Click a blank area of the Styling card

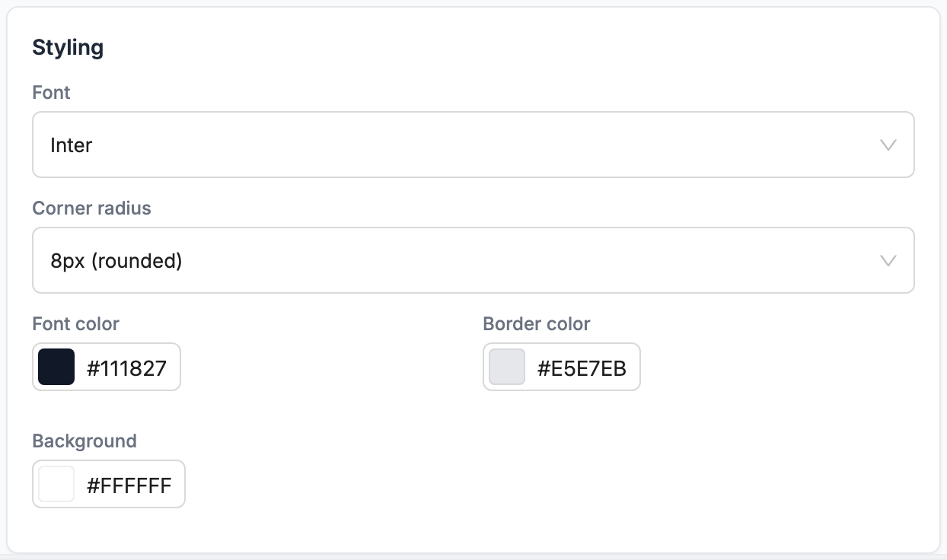[609, 472]
